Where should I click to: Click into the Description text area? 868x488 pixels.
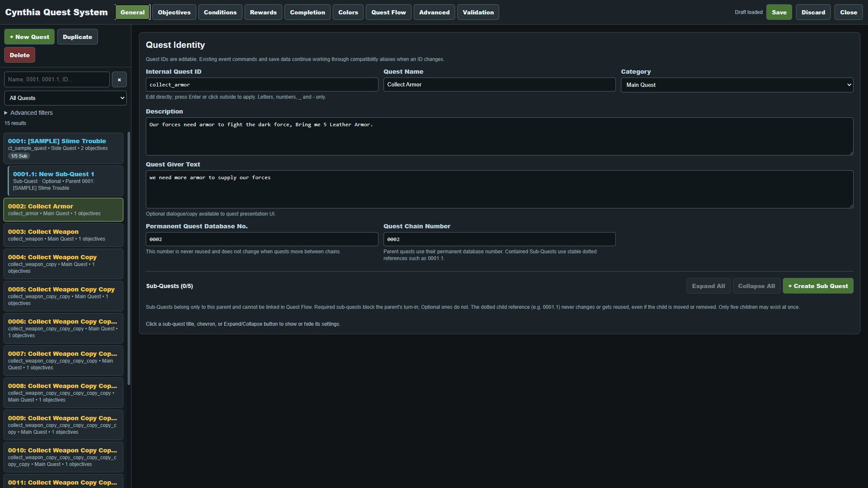499,136
